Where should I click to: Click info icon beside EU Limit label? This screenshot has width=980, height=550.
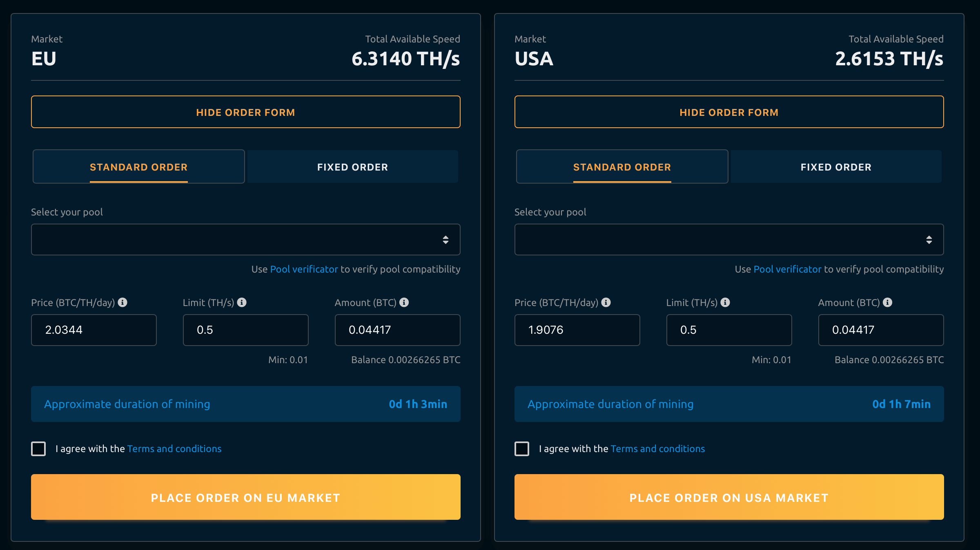pos(242,302)
